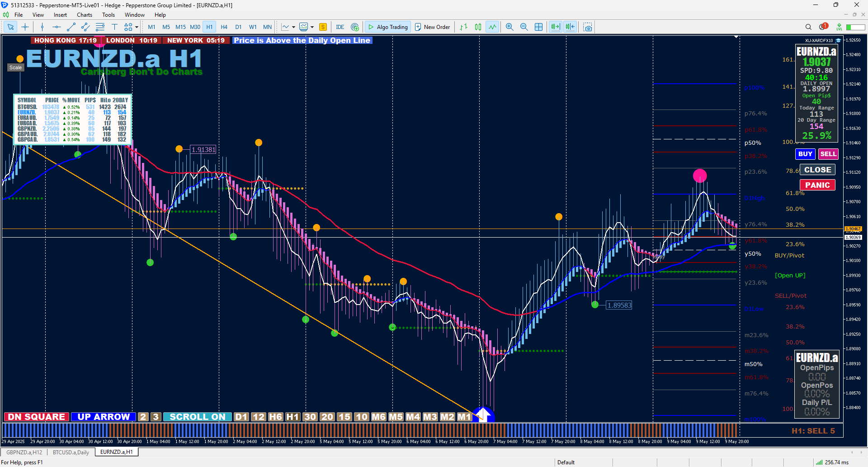The image size is (868, 467).
Task: Click the line chart type icon
Action: (x=285, y=27)
